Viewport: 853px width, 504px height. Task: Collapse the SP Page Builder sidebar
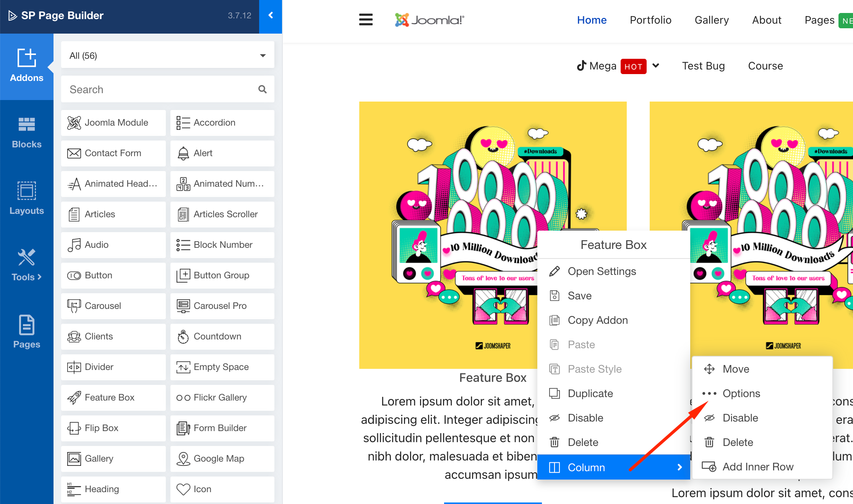click(271, 15)
